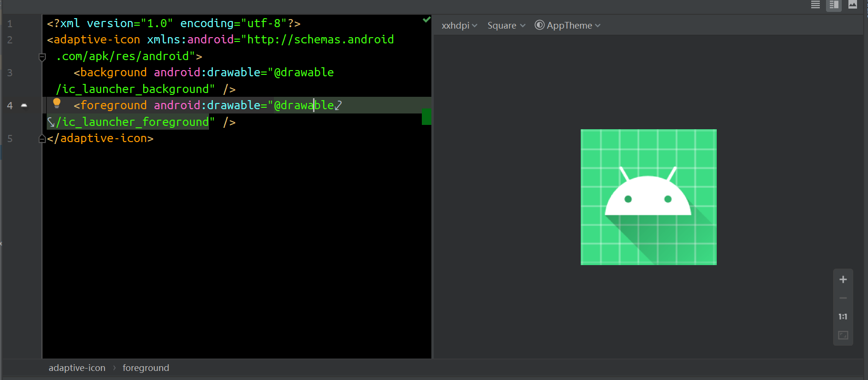Open the AppTheme theme selector

point(567,26)
